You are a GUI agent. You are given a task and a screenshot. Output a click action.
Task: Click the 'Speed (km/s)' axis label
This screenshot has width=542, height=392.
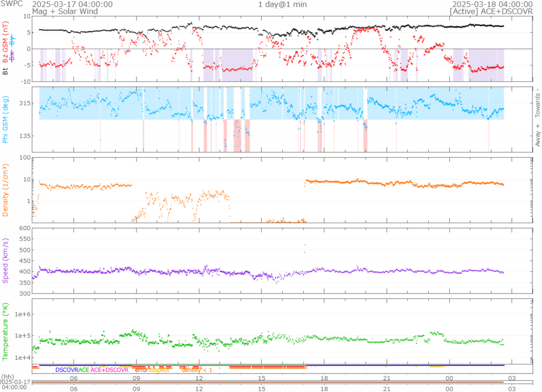pyautogui.click(x=5, y=261)
